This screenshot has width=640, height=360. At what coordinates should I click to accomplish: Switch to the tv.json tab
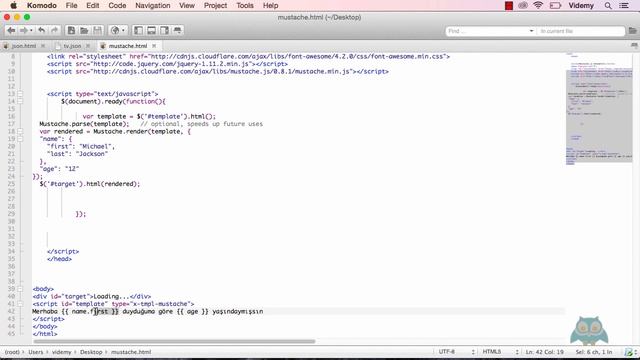click(x=72, y=46)
